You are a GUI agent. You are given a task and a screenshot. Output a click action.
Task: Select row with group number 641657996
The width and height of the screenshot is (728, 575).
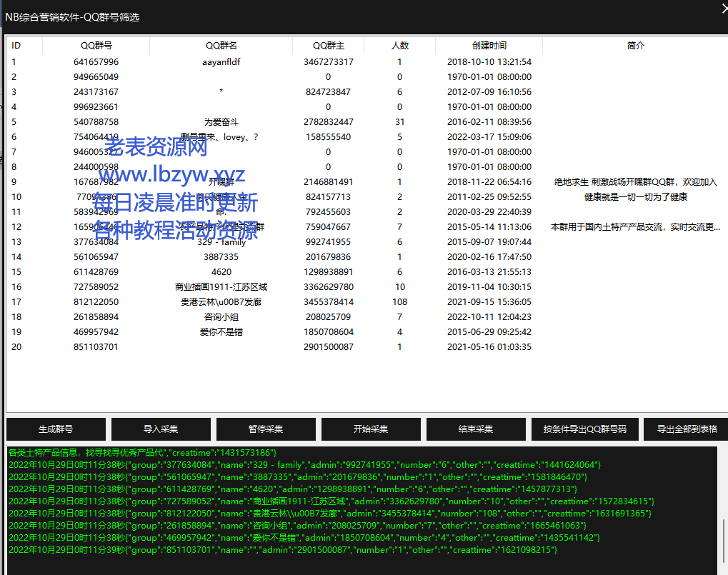[x=96, y=62]
